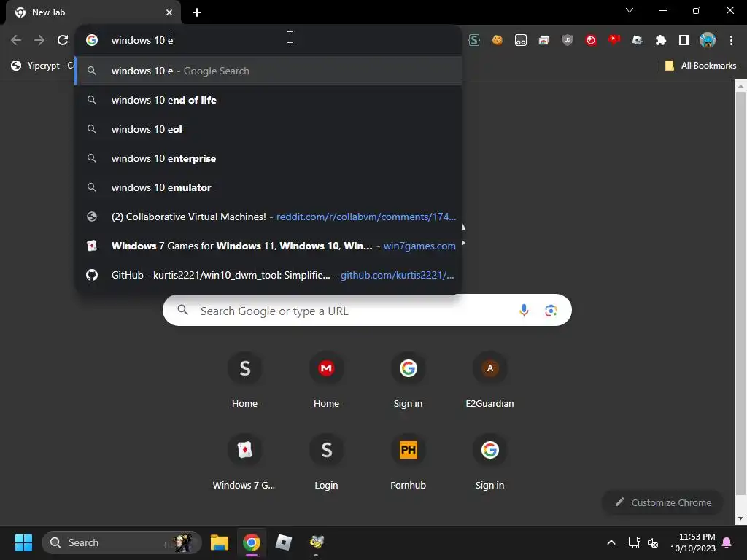The image size is (747, 560).
Task: Click the Chrome icon in the taskbar
Action: [252, 542]
